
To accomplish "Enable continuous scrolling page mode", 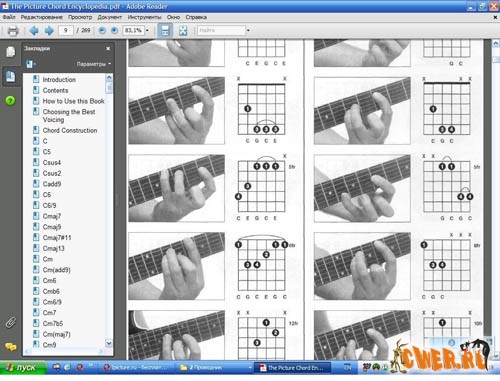I will click(x=165, y=31).
